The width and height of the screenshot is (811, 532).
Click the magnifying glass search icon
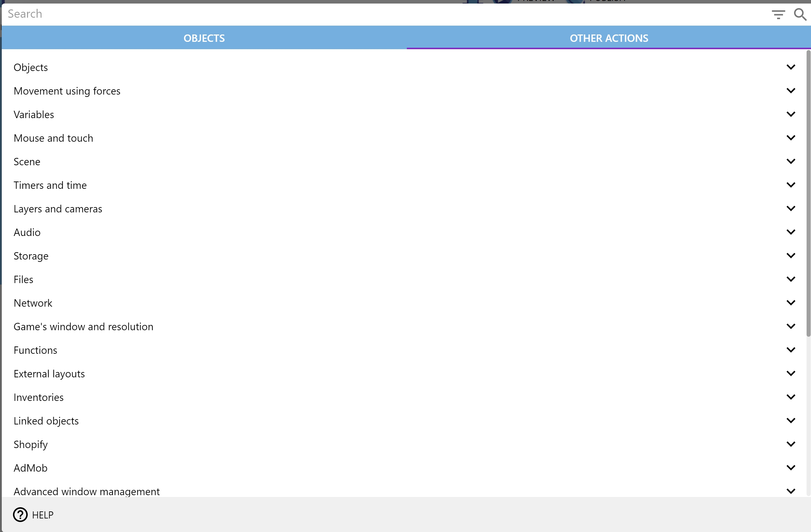pos(800,14)
